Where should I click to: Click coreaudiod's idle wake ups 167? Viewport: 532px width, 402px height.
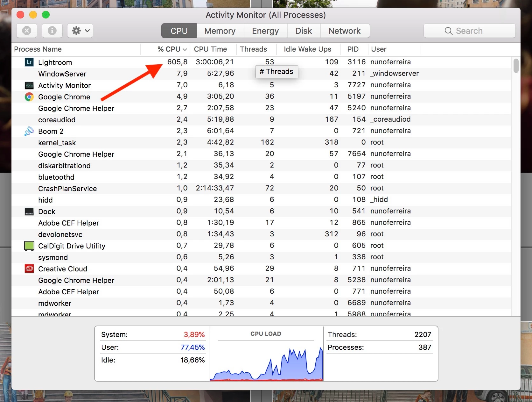click(x=332, y=119)
